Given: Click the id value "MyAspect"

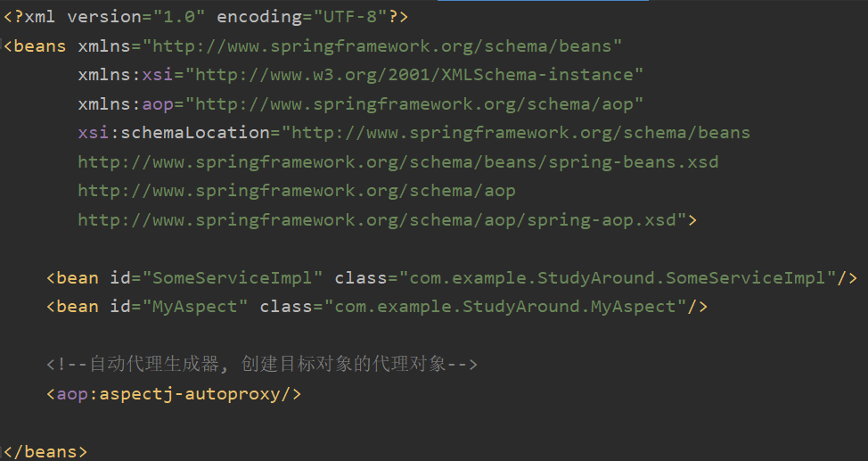Looking at the screenshot, I should tap(195, 307).
